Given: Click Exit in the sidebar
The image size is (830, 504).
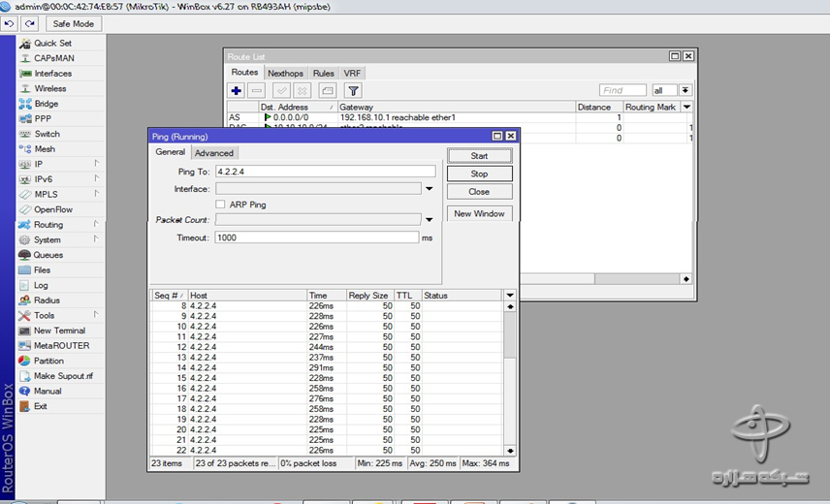Looking at the screenshot, I should [40, 407].
